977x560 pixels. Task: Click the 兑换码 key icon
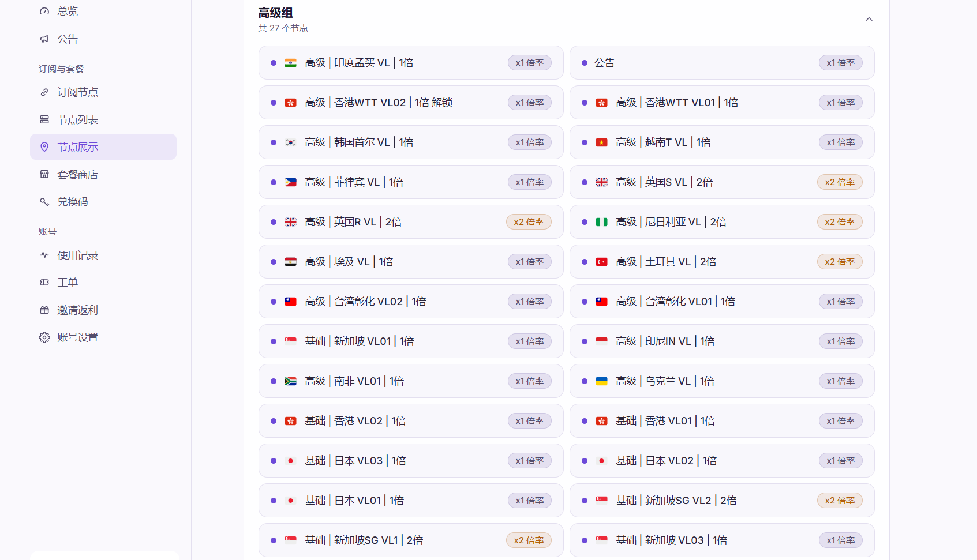tap(44, 202)
